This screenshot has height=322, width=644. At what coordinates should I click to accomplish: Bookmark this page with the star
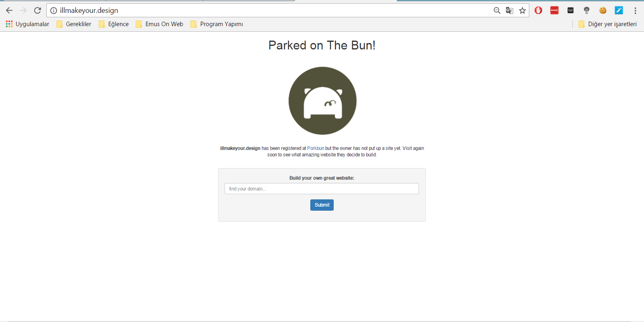(x=522, y=10)
